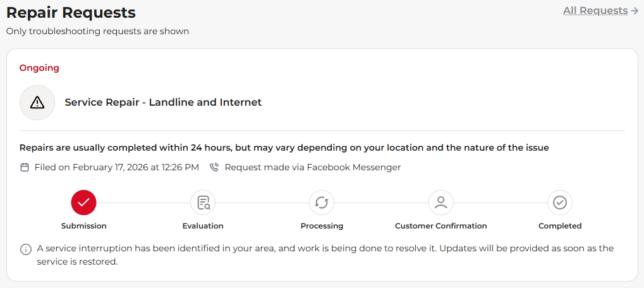This screenshot has height=288, width=644.
Task: Click the Evaluation step label
Action: (203, 226)
